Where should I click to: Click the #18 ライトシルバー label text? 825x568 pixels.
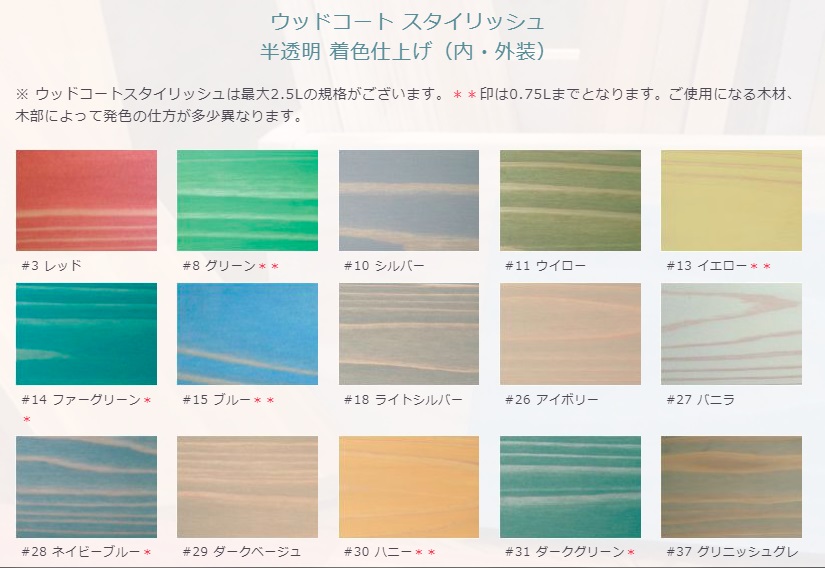tap(403, 400)
